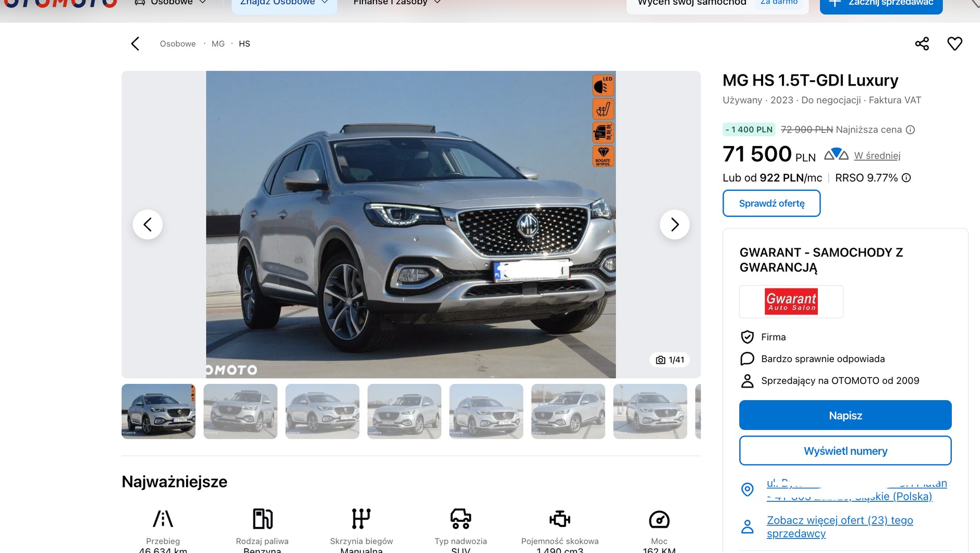The image size is (980, 553).
Task: Click the Gwarant seller name heading
Action: 821,260
